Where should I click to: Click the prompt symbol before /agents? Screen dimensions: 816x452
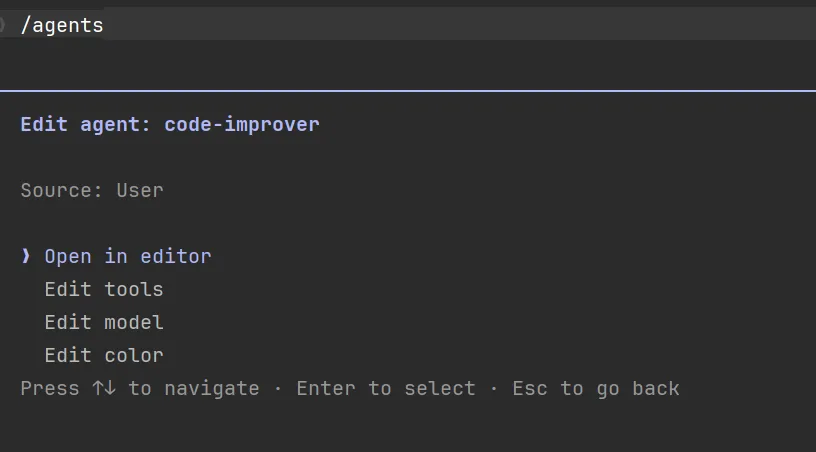[x=3, y=25]
